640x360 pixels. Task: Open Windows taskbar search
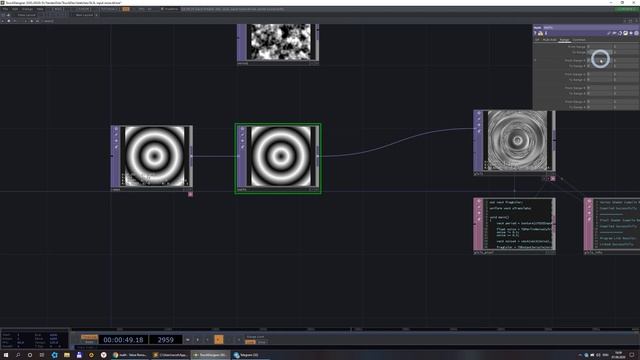point(18,355)
